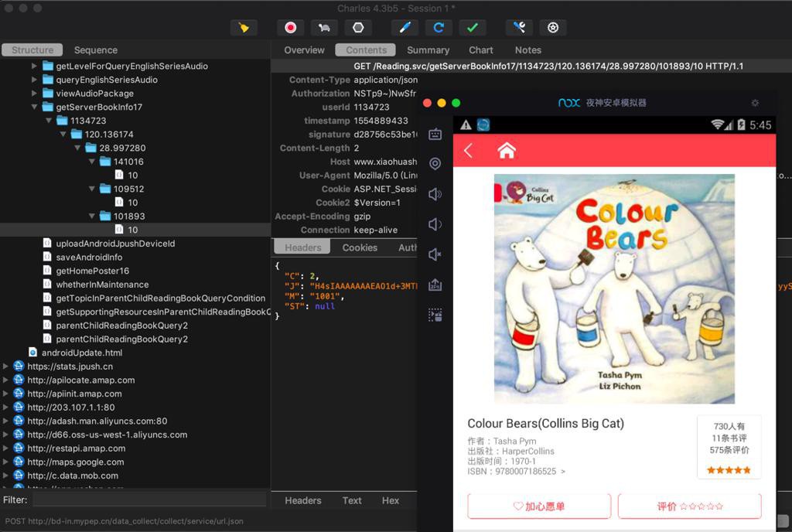Expand the https://stats.jpush.cn host
Image resolution: width=792 pixels, height=532 pixels.
click(5, 367)
